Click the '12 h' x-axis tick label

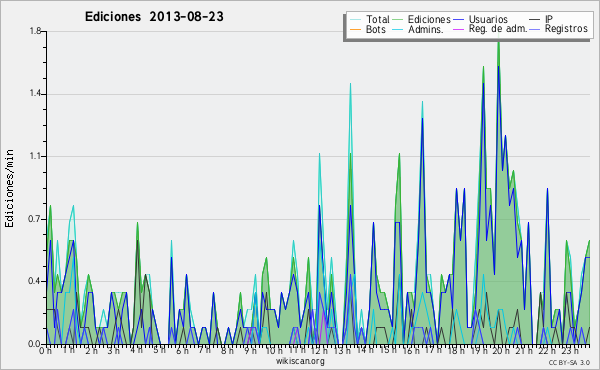click(320, 350)
